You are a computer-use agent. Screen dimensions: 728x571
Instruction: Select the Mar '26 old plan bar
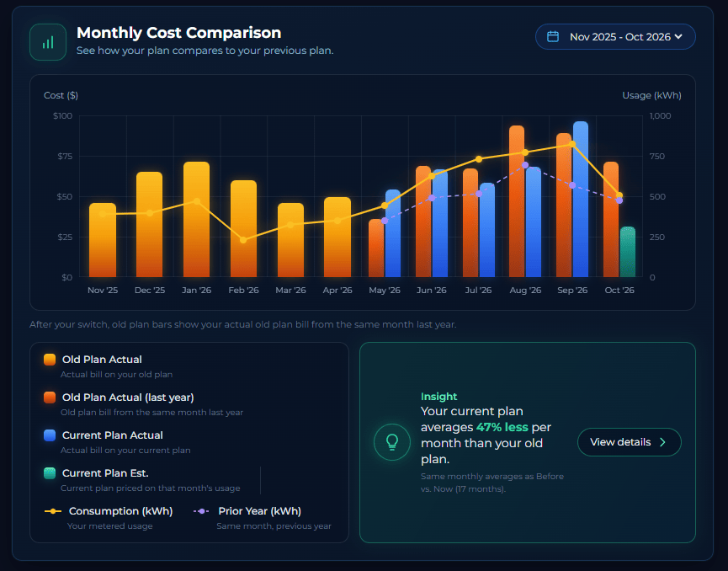(290, 240)
